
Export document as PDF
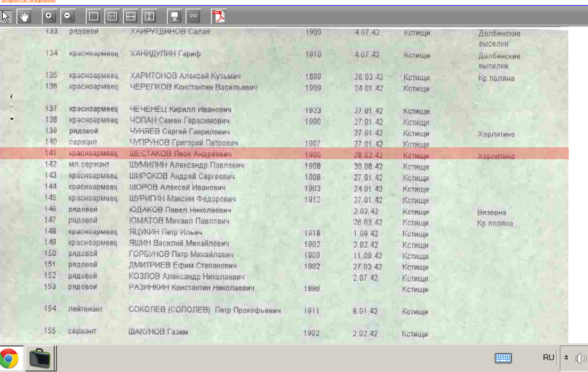coord(219,16)
